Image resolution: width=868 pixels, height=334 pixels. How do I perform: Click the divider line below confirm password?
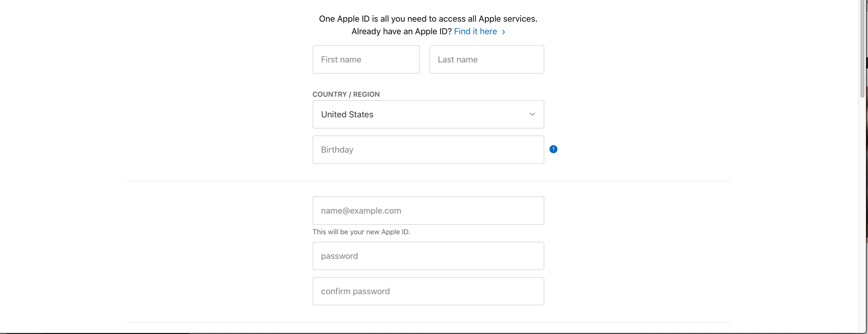pyautogui.click(x=428, y=322)
